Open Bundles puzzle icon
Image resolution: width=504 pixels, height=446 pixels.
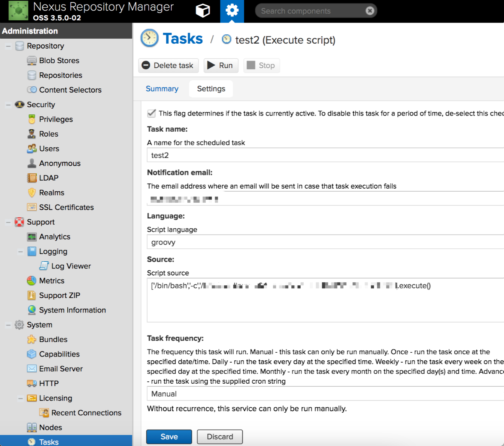pos(32,340)
